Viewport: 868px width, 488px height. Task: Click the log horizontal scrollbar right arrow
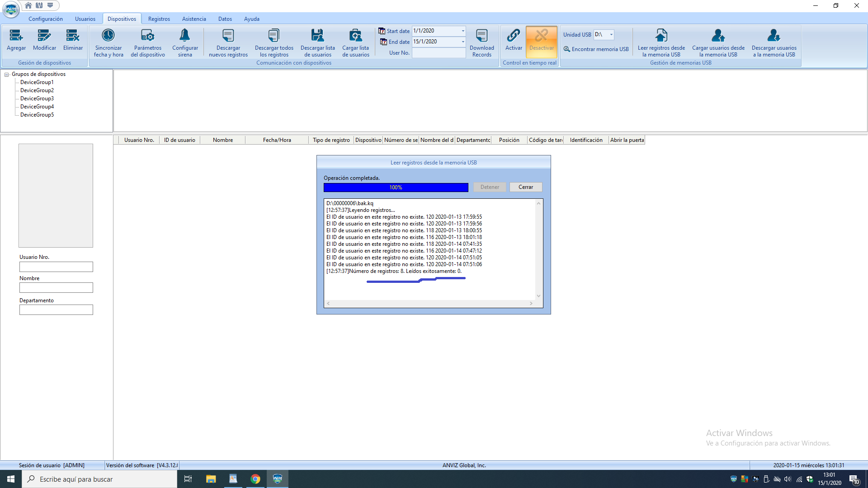pos(531,304)
